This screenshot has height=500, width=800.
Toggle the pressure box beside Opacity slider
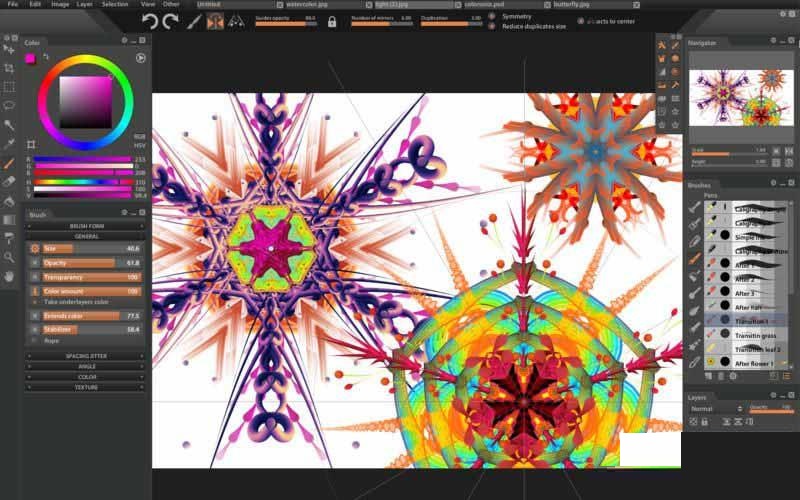pyautogui.click(x=35, y=263)
